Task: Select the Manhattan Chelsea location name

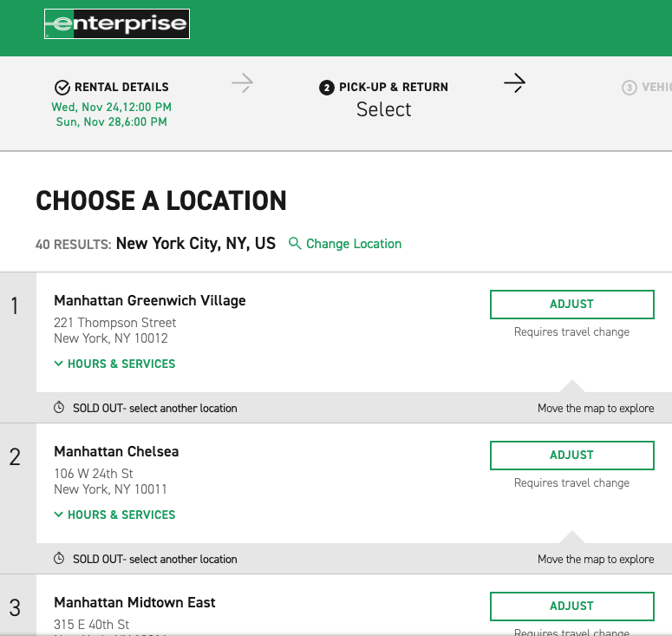Action: (116, 451)
